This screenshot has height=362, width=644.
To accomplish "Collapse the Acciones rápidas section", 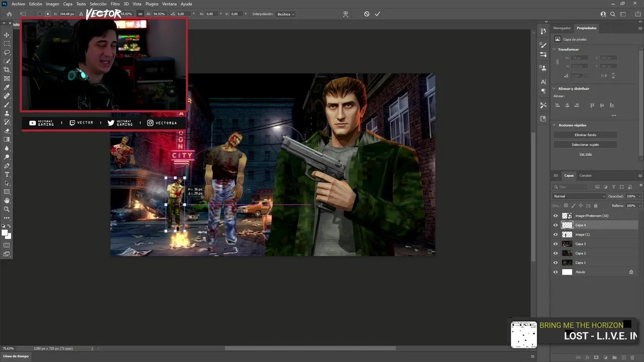I will point(554,125).
